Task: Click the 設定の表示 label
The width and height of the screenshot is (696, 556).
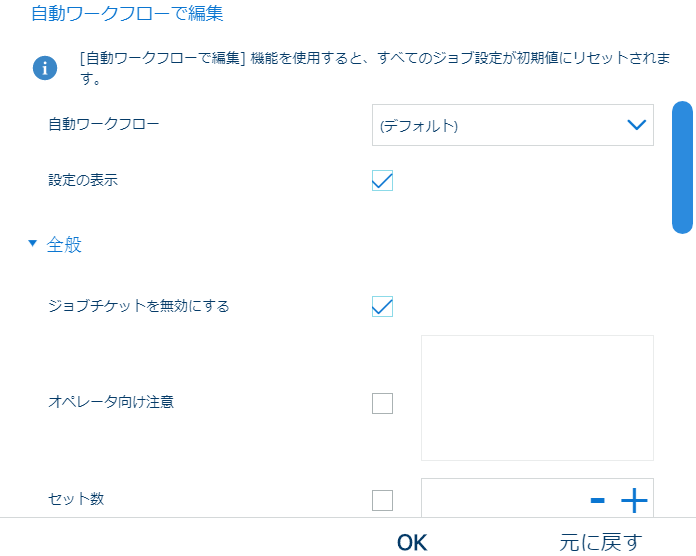Action: point(84,181)
